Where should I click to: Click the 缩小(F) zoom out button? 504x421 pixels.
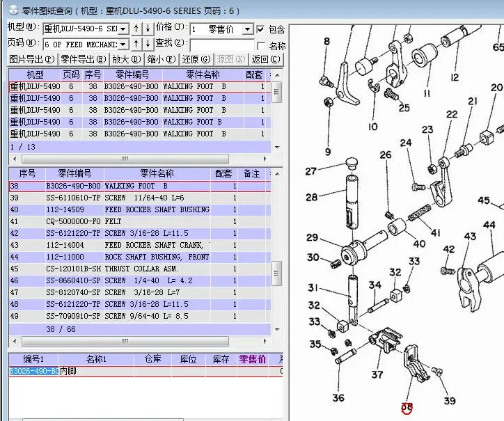coord(162,59)
